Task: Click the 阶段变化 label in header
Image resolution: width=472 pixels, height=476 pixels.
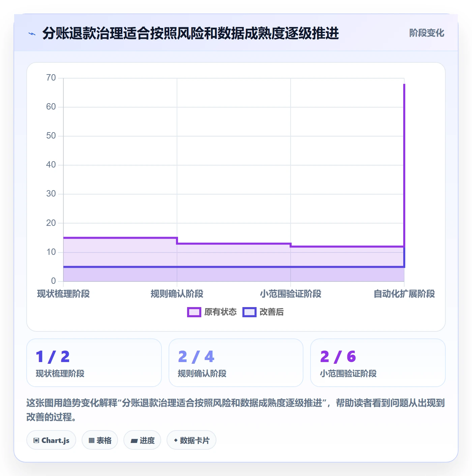Action: pyautogui.click(x=426, y=33)
